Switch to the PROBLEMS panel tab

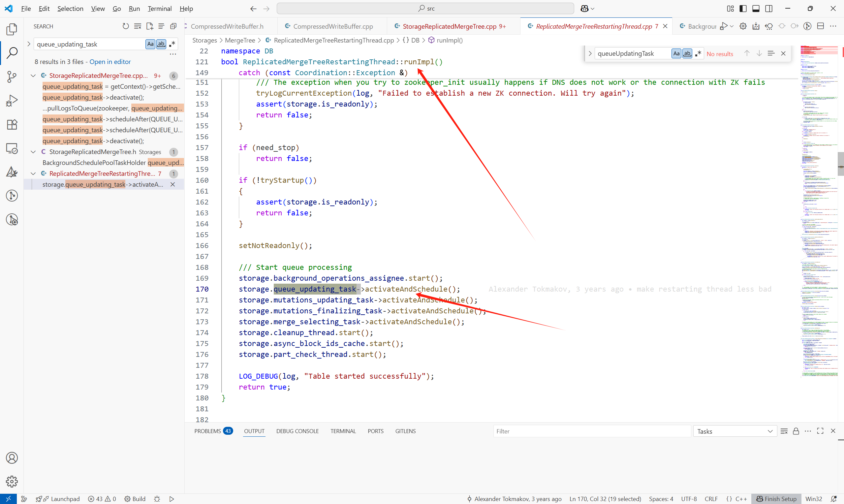pyautogui.click(x=213, y=431)
